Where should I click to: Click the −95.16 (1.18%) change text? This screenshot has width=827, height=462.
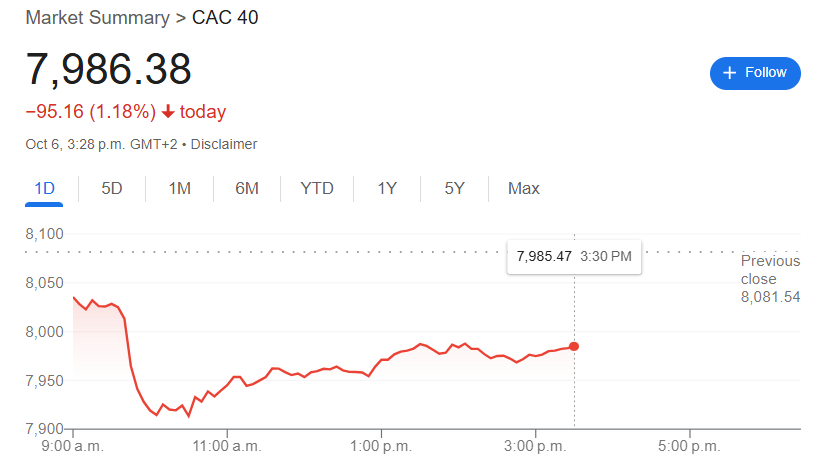[90, 112]
